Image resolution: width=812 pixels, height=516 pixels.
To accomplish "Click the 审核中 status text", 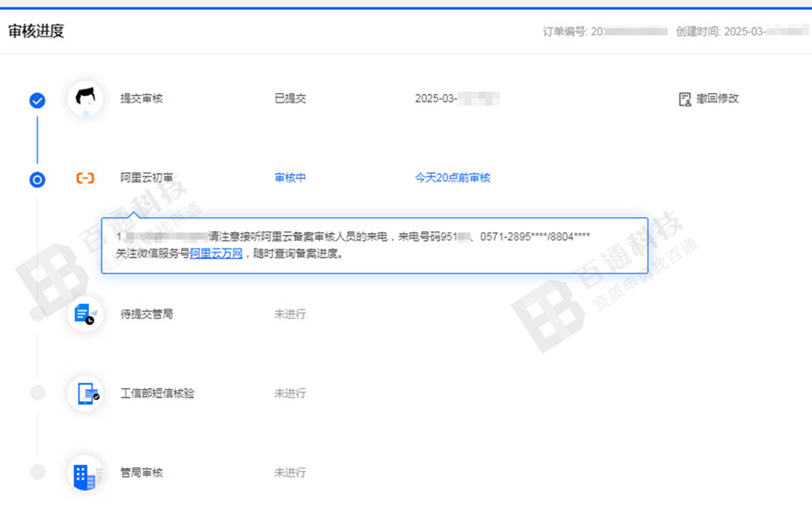I will tap(290, 178).
